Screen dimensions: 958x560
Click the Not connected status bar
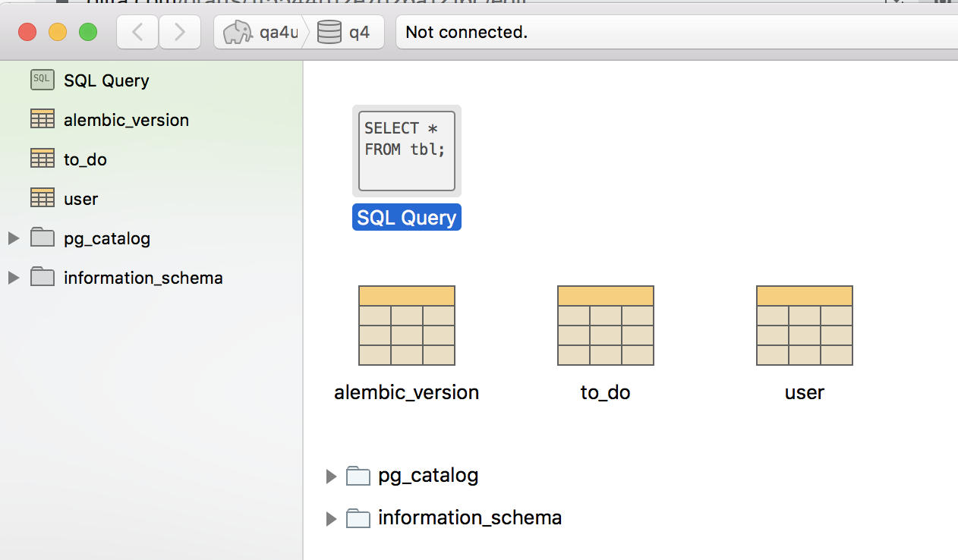(462, 32)
